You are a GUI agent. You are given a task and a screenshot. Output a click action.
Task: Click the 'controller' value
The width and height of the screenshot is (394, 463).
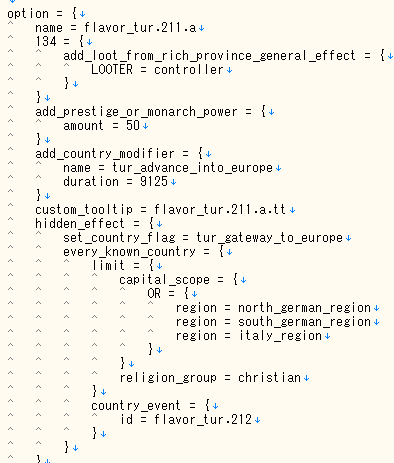point(189,70)
